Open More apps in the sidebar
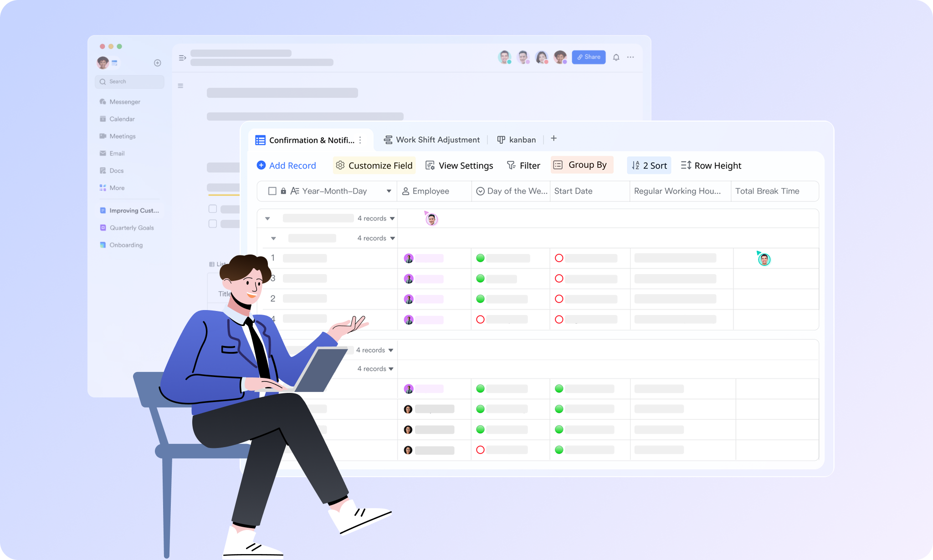The image size is (933, 560). click(x=112, y=188)
